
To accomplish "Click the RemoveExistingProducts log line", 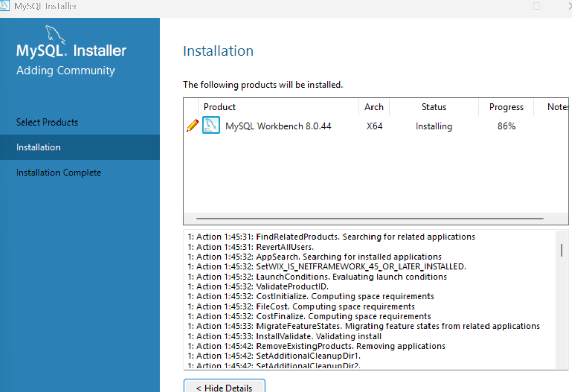I will 316,346.
